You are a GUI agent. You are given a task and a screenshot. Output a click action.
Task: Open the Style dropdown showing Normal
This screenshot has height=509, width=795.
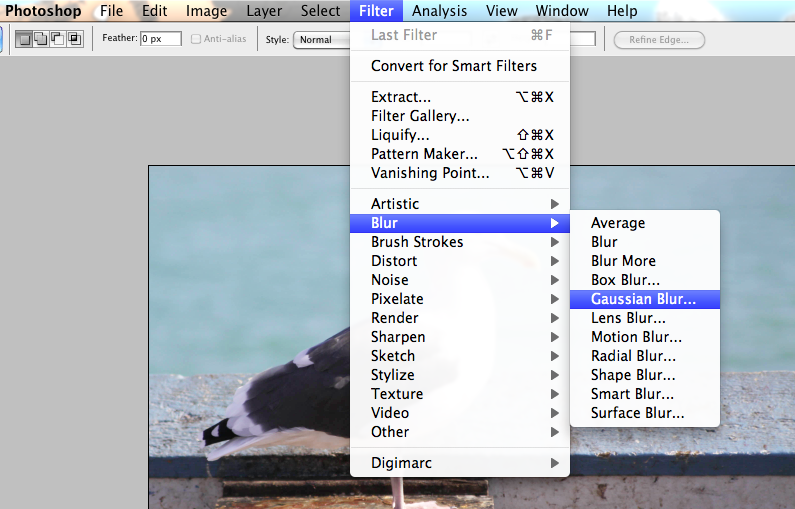(x=321, y=40)
